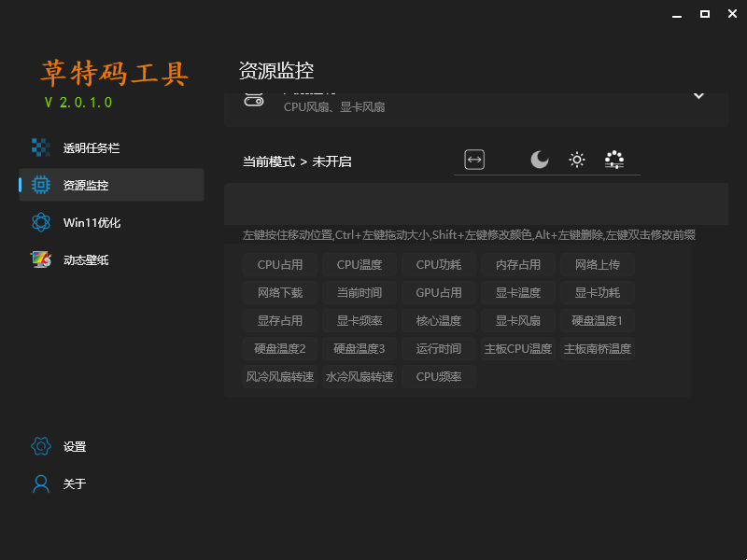
Task: Click the 水冷风扇转速 tag
Action: point(359,377)
